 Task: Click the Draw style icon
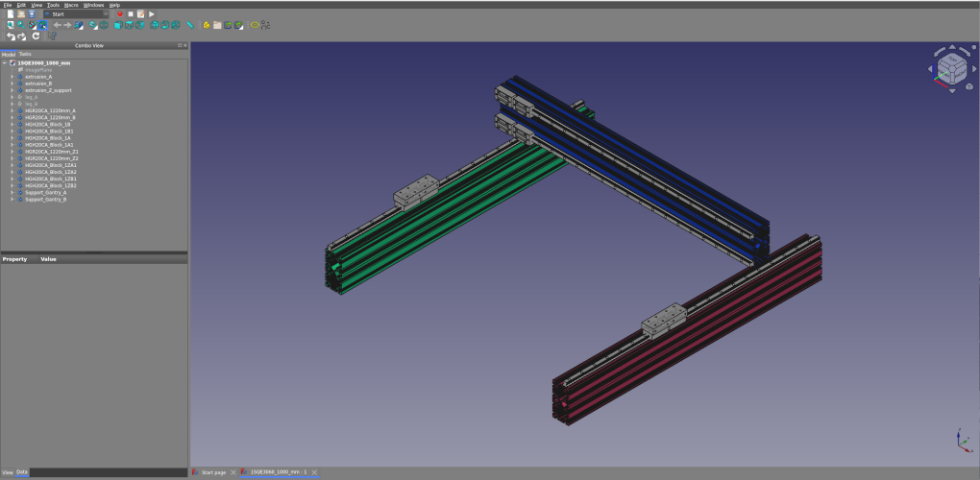point(32,25)
